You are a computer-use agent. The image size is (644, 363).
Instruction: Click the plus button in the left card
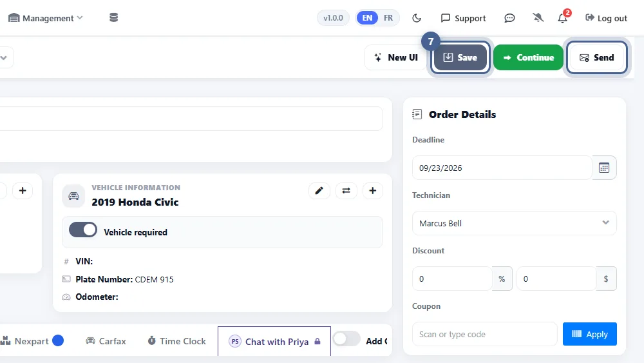coord(23,191)
